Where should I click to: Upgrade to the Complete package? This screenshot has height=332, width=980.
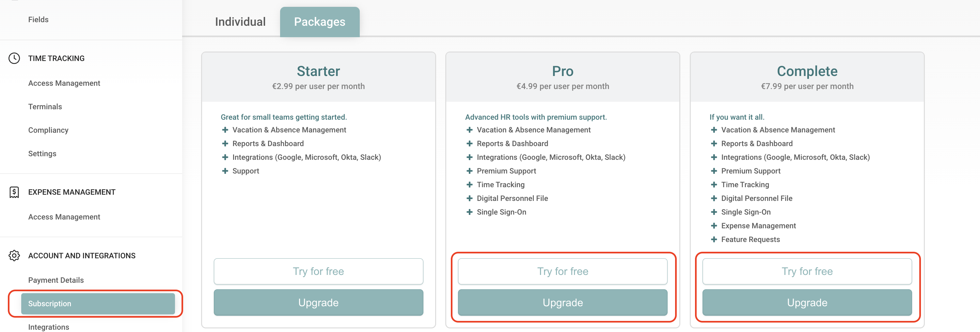807,302
